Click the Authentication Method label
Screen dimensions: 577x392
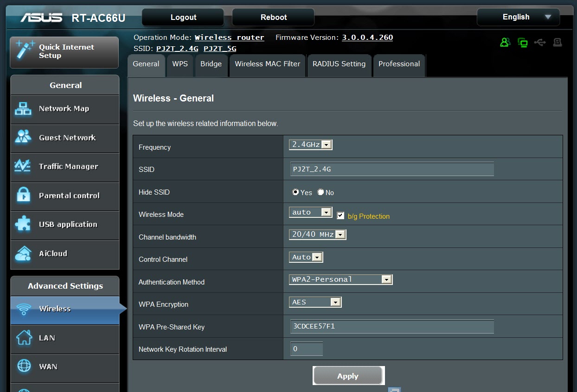[172, 282]
